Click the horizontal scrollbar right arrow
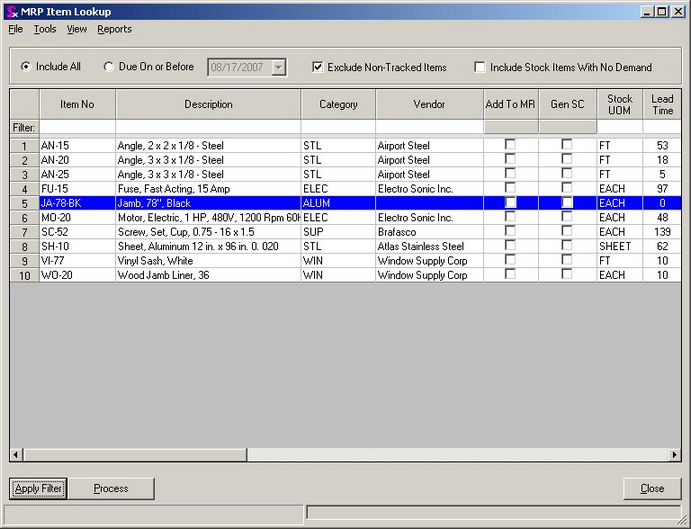 tap(675, 455)
